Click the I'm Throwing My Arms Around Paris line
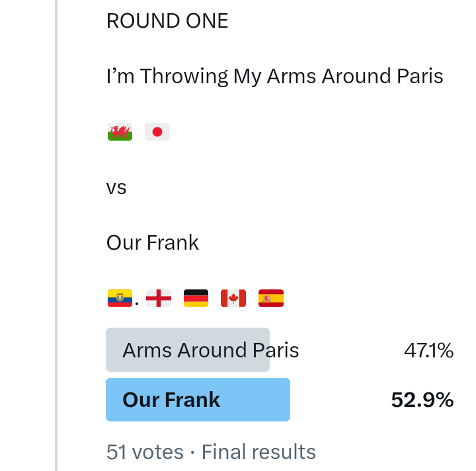 (274, 77)
